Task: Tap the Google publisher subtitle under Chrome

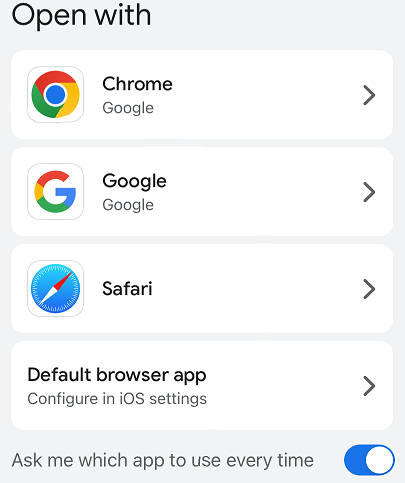Action: (x=128, y=108)
